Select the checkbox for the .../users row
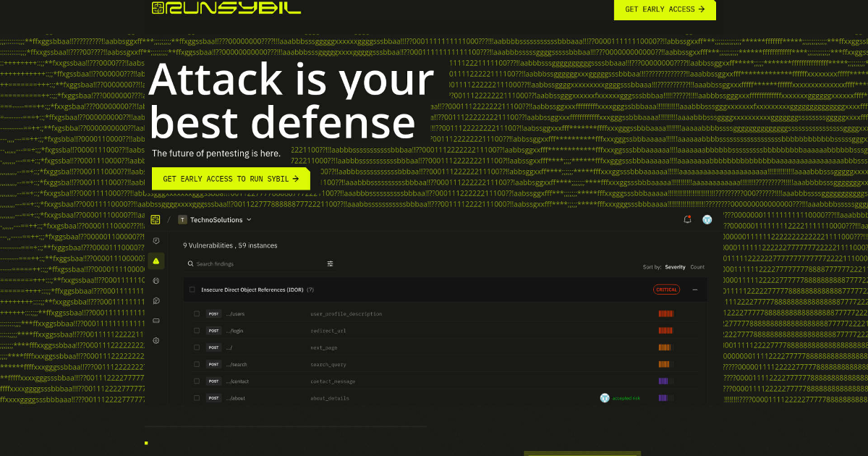Viewport: 868px width, 456px height. pos(196,314)
